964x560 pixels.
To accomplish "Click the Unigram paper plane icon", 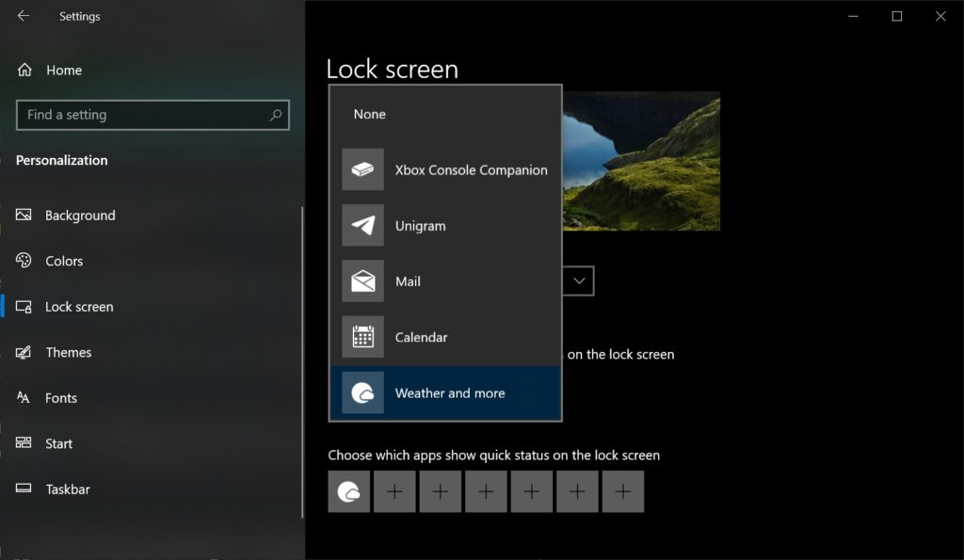I will click(x=362, y=225).
